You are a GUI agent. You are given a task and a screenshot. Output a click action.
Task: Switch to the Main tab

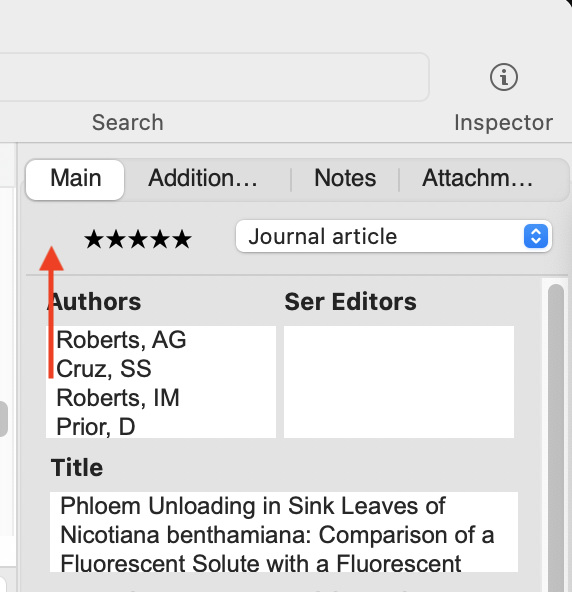75,179
